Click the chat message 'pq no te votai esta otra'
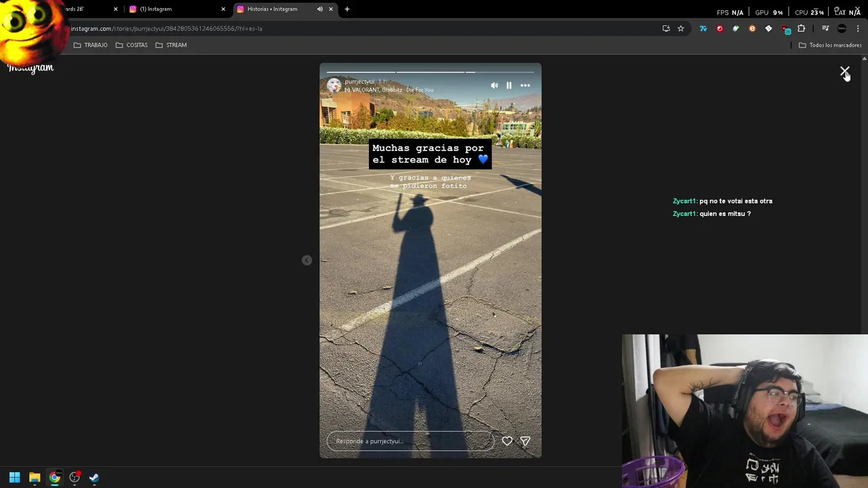The width and height of the screenshot is (868, 488). pos(736,201)
